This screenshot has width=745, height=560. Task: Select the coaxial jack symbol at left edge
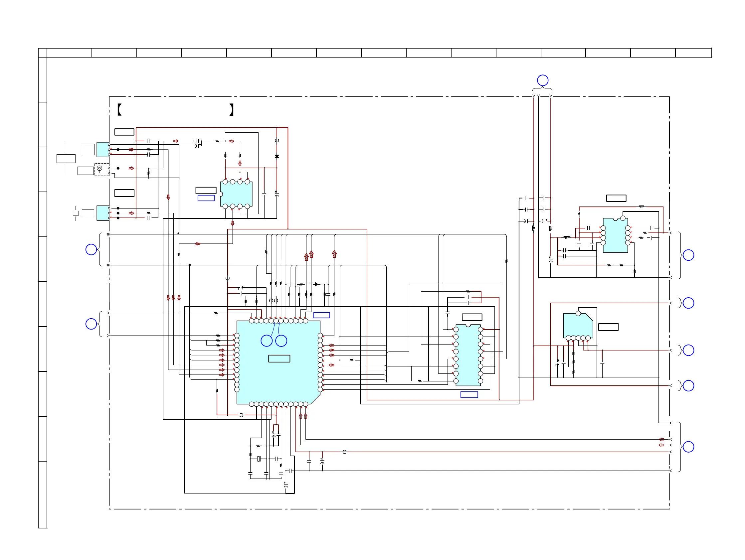coord(99,168)
